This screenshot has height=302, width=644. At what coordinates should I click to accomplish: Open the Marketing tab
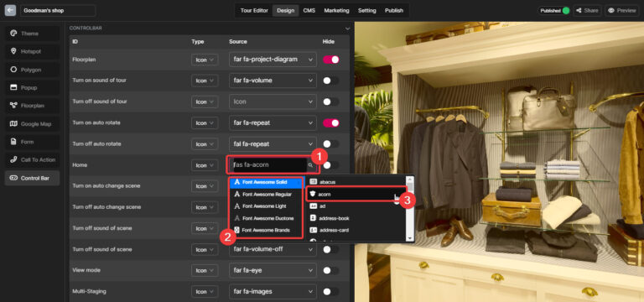336,11
